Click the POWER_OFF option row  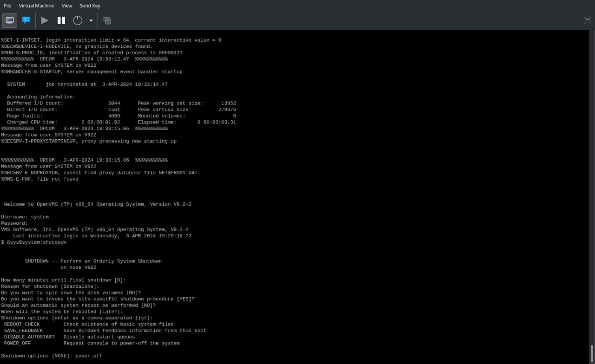point(92,343)
